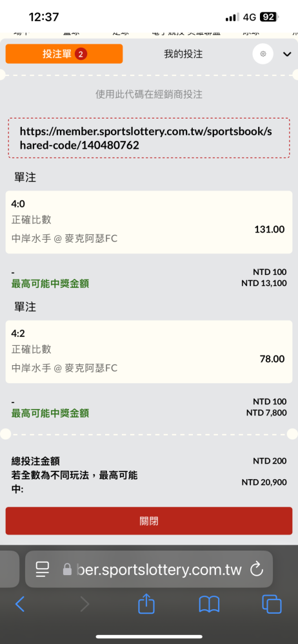Tap the 131.00 odds value
The width and height of the screenshot is (298, 644).
point(270,229)
